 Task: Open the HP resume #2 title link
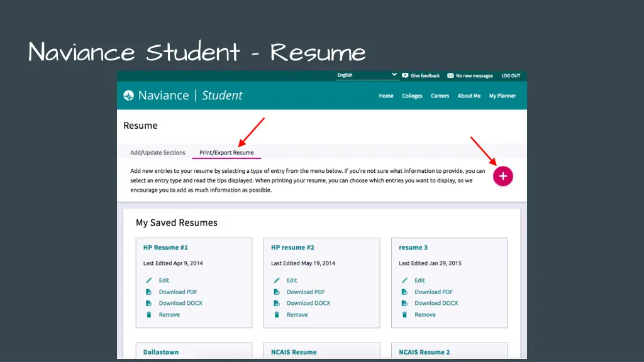coord(292,248)
